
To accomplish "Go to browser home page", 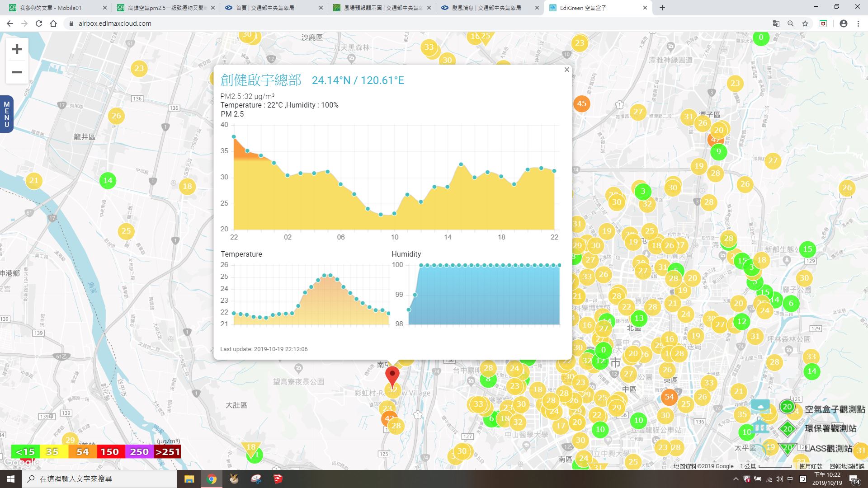I will point(53,23).
